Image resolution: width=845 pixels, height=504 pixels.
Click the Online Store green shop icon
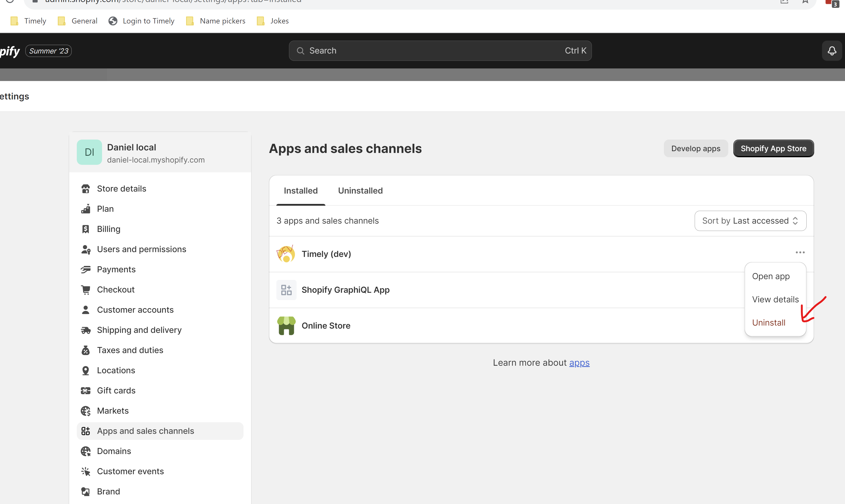pos(286,326)
